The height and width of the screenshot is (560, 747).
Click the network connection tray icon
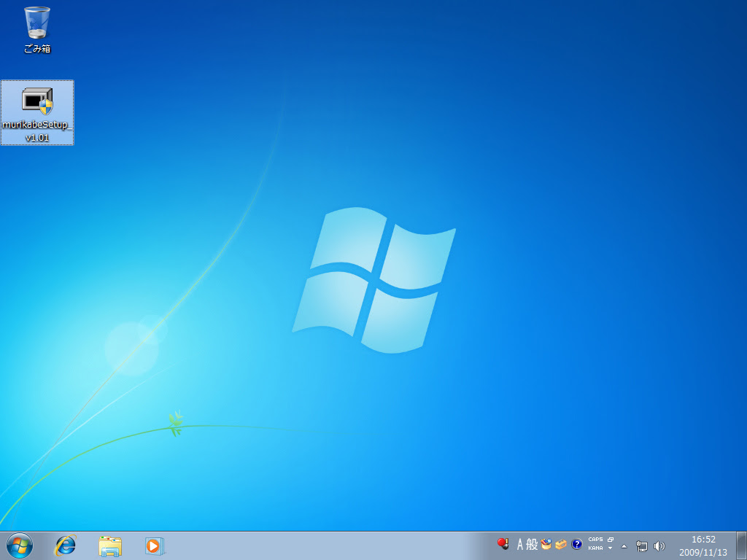click(x=642, y=546)
